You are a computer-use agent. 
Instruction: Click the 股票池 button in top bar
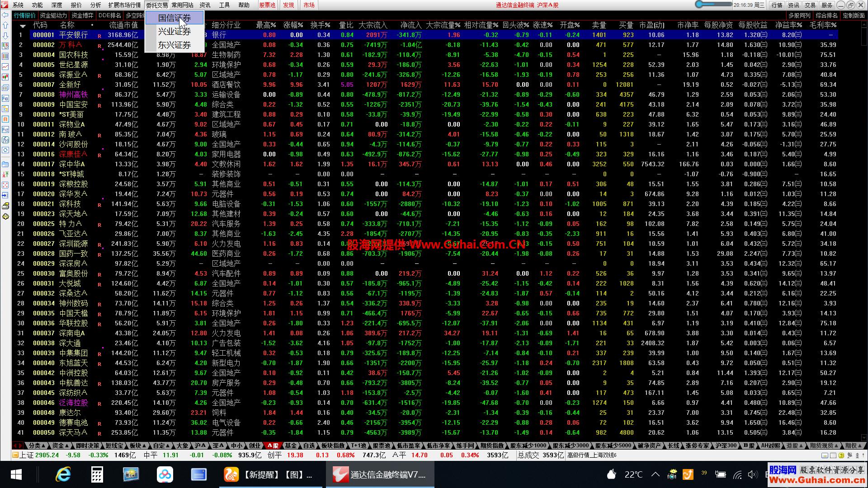point(267,5)
